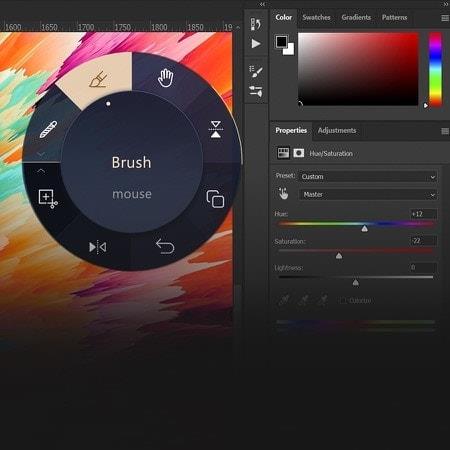Viewport: 450px width, 450px height.
Task: Open the Color panel flyout menu
Action: pos(445,18)
